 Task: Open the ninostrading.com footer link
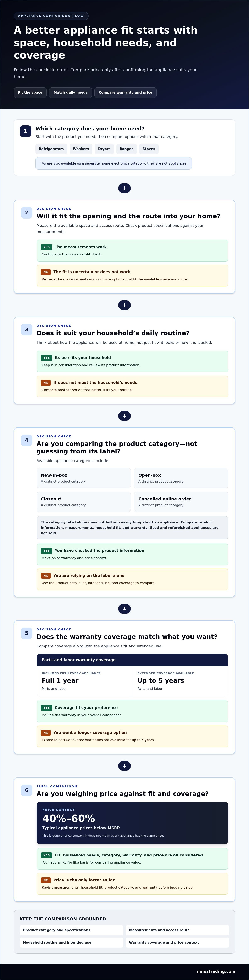click(x=216, y=971)
